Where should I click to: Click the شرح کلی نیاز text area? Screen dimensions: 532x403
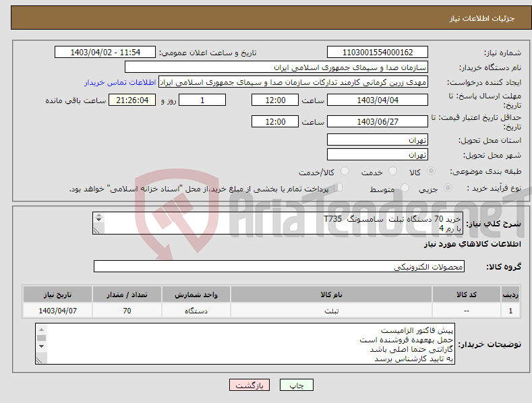(278, 223)
